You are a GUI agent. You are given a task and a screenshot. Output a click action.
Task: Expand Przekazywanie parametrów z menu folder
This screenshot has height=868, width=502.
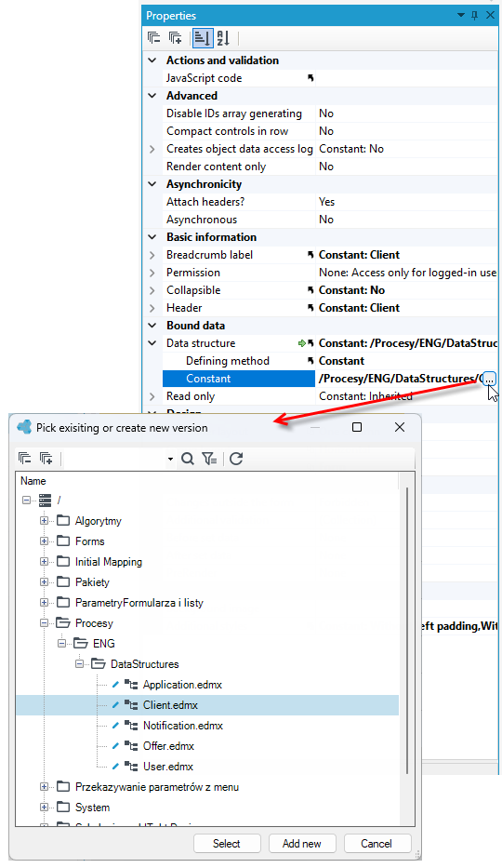coord(44,787)
